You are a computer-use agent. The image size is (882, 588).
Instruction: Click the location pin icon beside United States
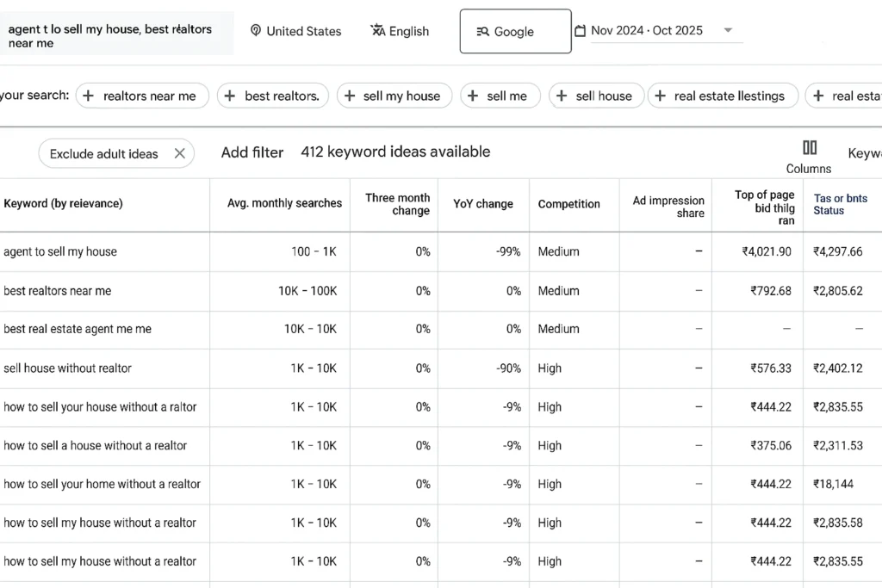[x=255, y=31]
